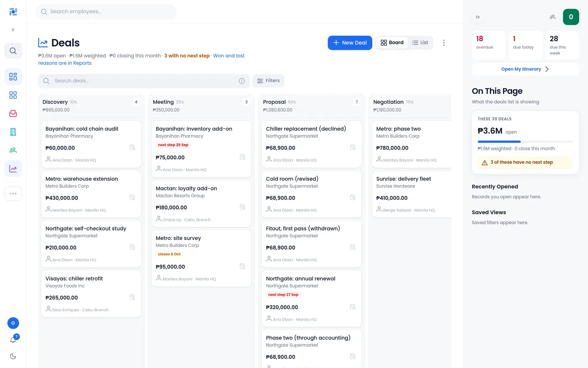Open the inbox icon in the sidebar

(13, 113)
